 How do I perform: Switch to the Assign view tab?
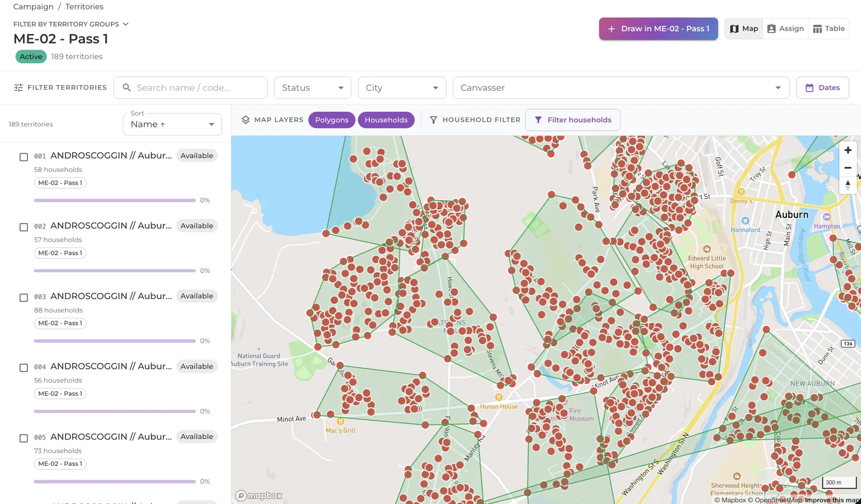click(x=785, y=29)
